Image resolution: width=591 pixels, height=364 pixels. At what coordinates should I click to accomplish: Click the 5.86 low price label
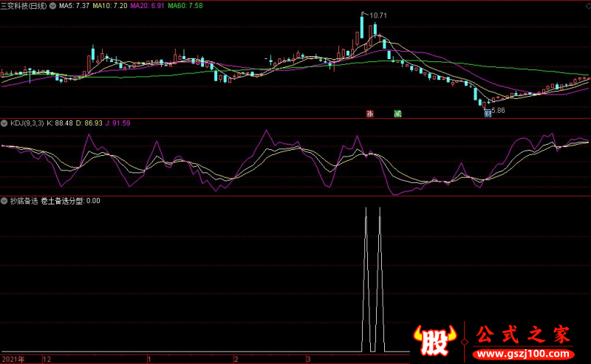498,111
